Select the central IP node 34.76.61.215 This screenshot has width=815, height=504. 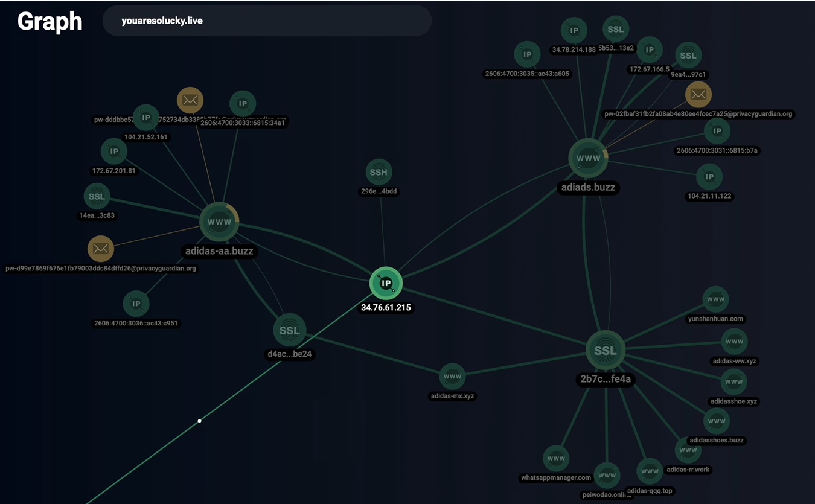coord(386,283)
